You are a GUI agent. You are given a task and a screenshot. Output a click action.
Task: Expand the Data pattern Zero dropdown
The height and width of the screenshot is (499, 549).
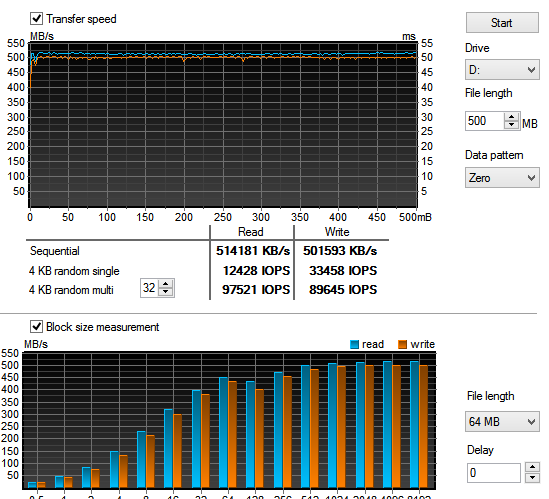click(x=502, y=178)
